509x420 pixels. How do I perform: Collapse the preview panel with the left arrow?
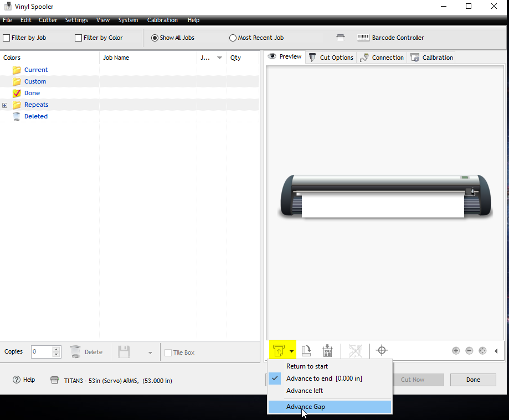(x=496, y=351)
